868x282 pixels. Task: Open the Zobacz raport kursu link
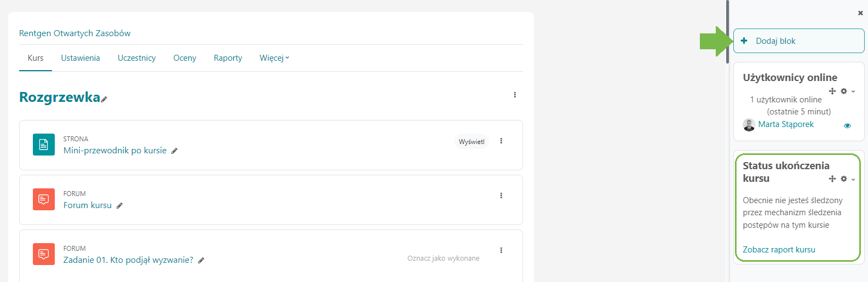[779, 250]
